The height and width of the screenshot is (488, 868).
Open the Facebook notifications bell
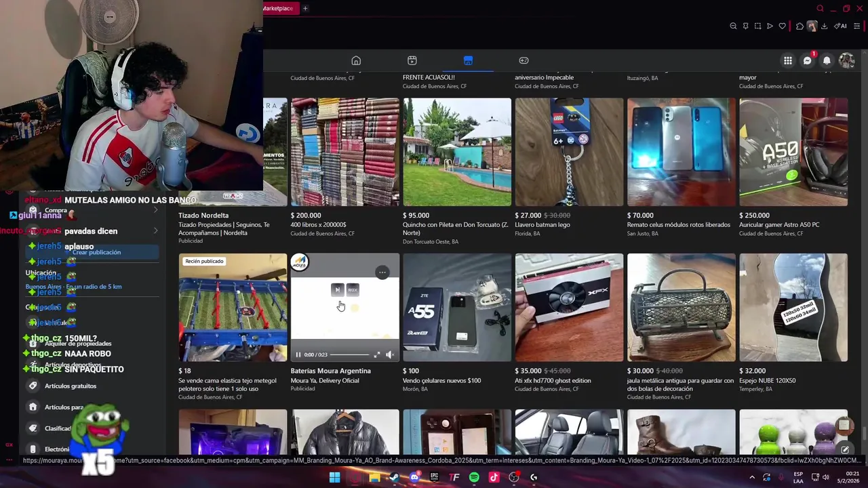click(827, 60)
